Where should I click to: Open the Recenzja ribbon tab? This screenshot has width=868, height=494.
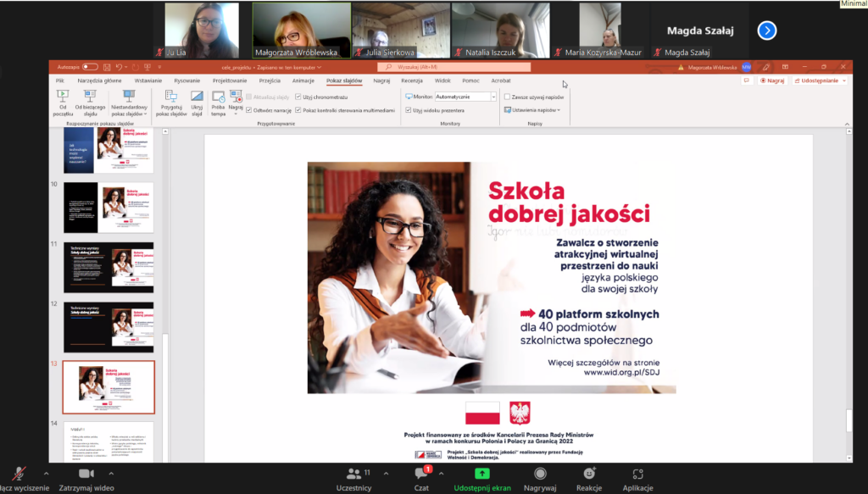(x=411, y=80)
